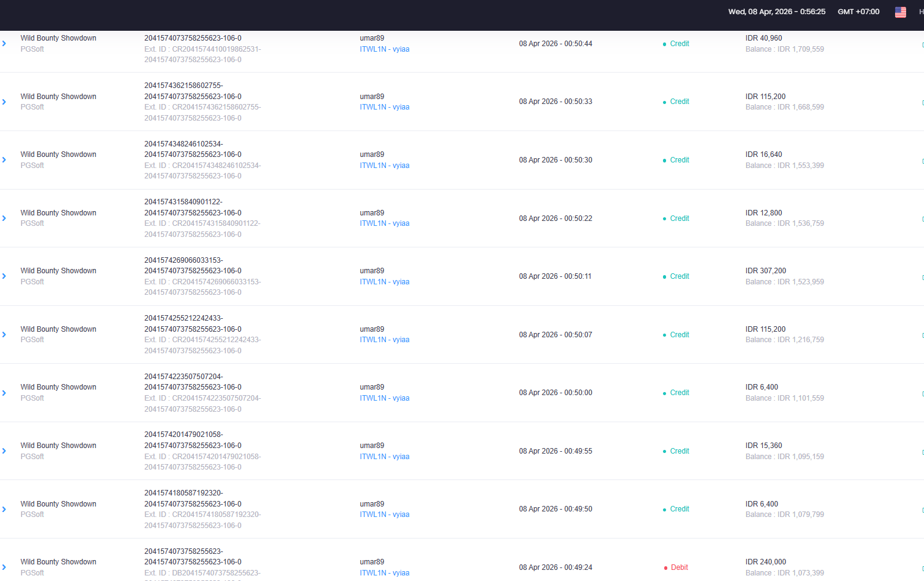Open ITWL1N - vyiaa link in 00:49:50 row
Viewport: 924px width, 581px height.
pos(385,515)
